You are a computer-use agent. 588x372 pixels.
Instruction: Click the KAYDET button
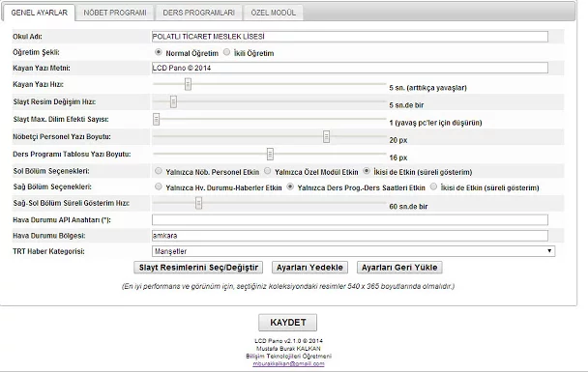(x=287, y=323)
